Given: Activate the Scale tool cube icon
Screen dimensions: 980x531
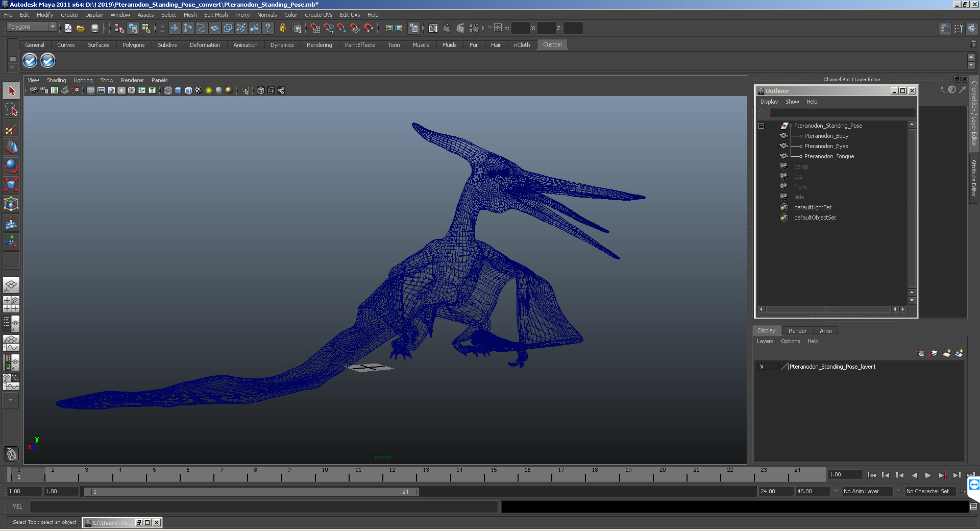Looking at the screenshot, I should 11,184.
